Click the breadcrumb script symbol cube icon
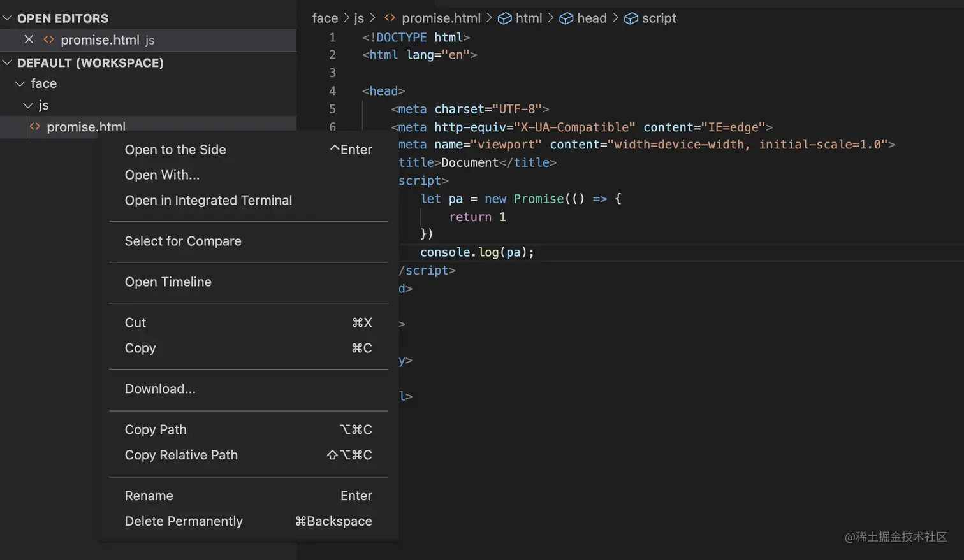Viewport: 964px width, 560px height. click(631, 18)
